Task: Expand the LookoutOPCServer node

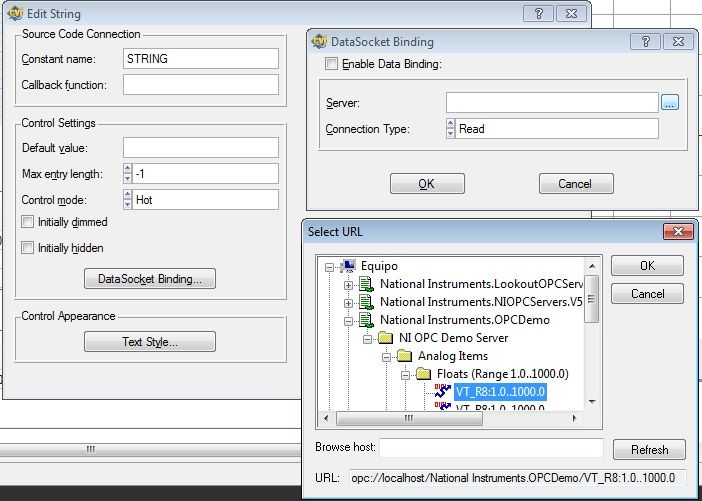Action: [x=348, y=285]
